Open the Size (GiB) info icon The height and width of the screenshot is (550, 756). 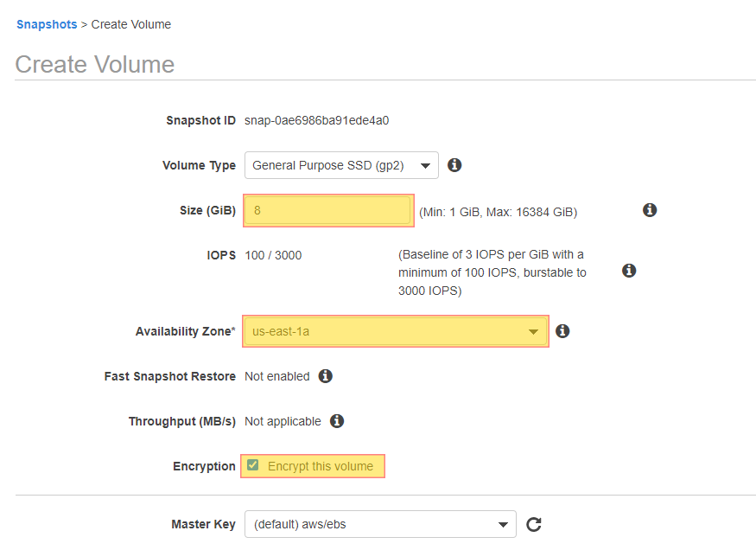(650, 210)
